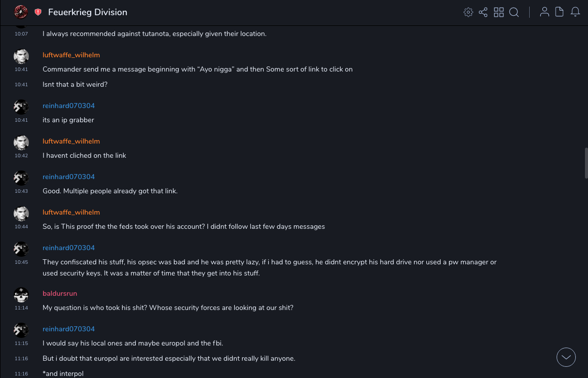The image size is (588, 378).
Task: Open the files document icon
Action: click(560, 12)
